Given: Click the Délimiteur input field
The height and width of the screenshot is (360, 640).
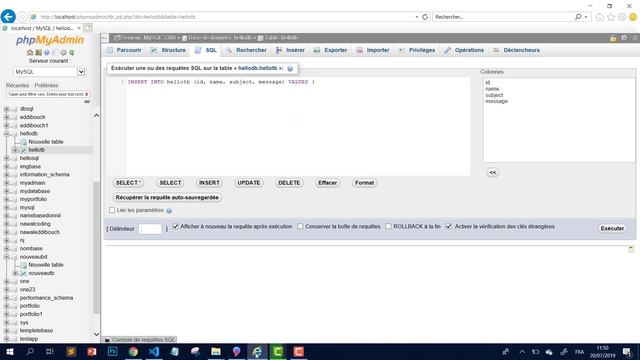Looking at the screenshot, I should [x=150, y=229].
